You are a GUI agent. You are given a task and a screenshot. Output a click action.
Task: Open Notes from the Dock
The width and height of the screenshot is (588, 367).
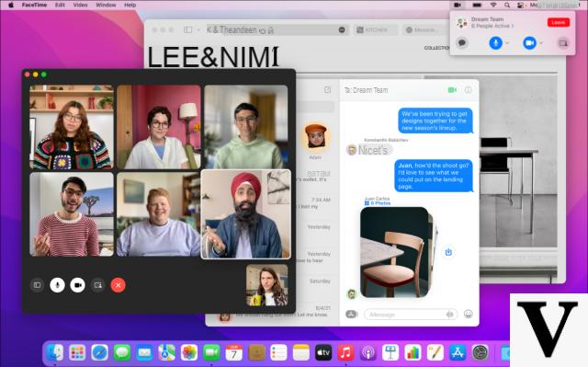301,352
